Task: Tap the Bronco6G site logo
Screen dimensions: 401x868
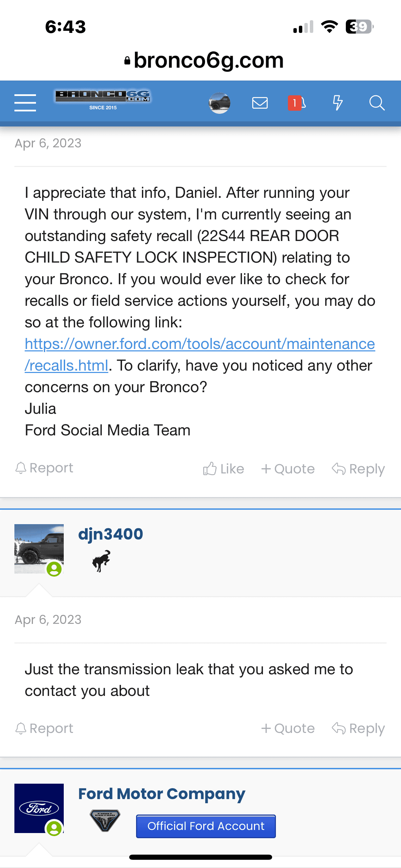Action: coord(103,100)
